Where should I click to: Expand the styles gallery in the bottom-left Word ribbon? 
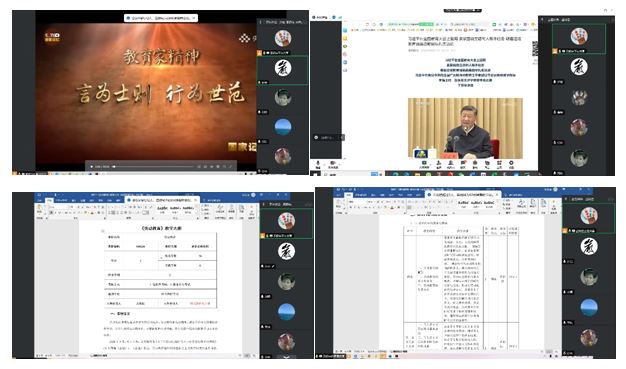click(x=197, y=213)
